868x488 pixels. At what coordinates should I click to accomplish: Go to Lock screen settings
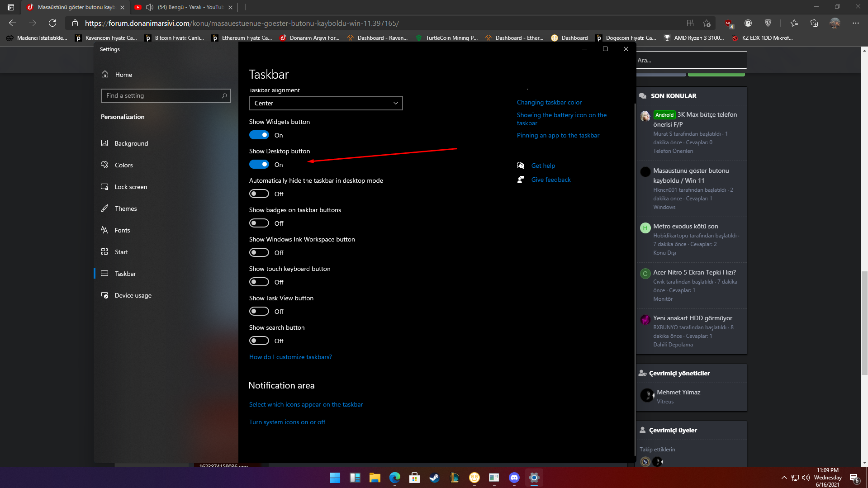(x=131, y=187)
